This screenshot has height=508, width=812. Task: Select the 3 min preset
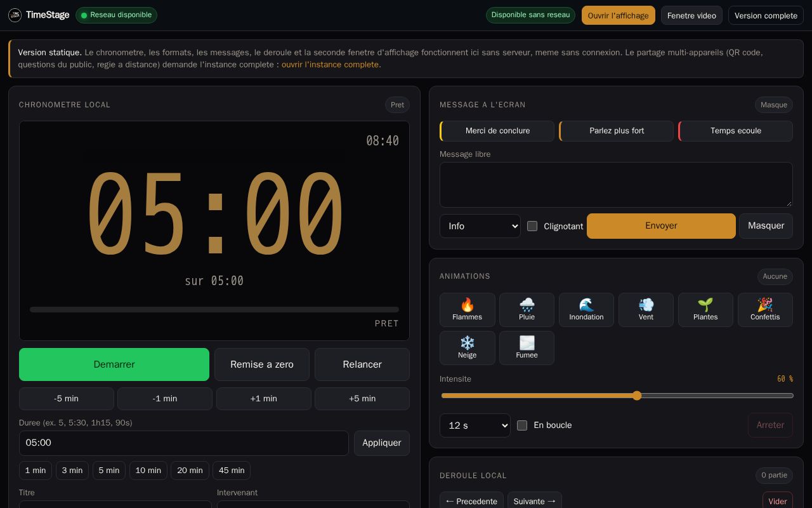(72, 471)
